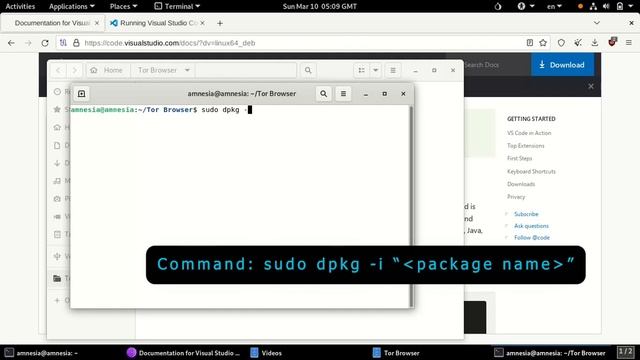
Task: Click Pictures camera icon in sidebar
Action: point(57,199)
